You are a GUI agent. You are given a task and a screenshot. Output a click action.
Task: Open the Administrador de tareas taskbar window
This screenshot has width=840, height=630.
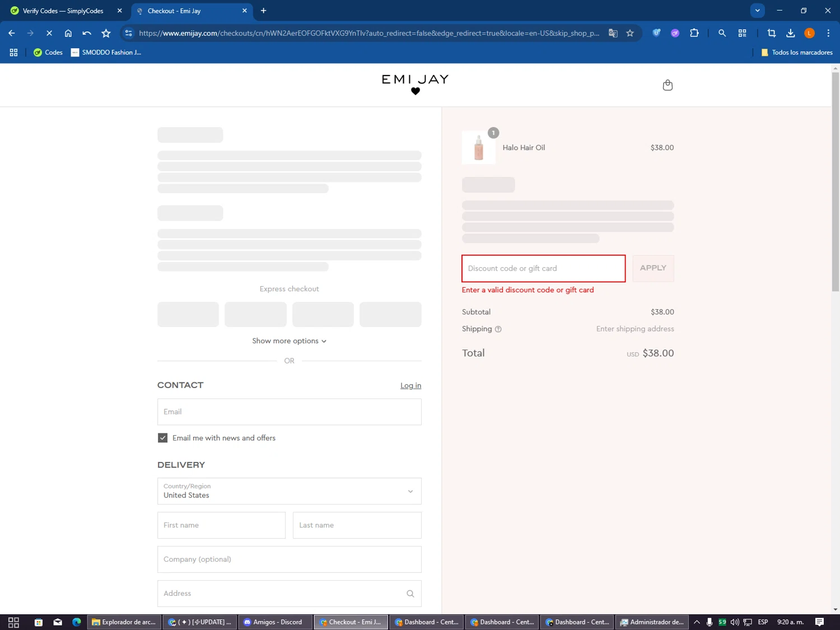click(653, 622)
